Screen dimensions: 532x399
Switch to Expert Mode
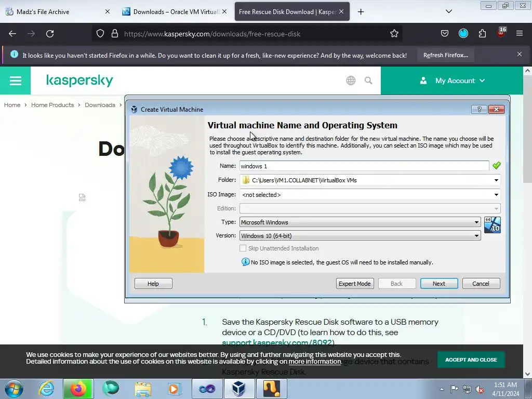pyautogui.click(x=355, y=284)
